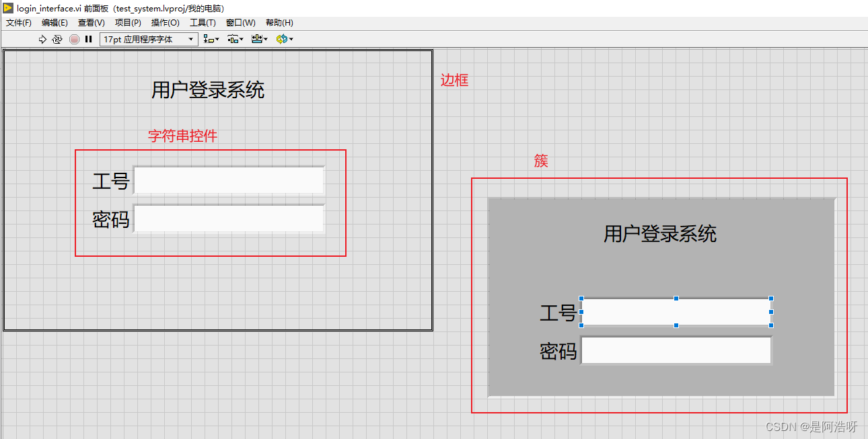Open the 17pt application font dropdown

tap(190, 39)
